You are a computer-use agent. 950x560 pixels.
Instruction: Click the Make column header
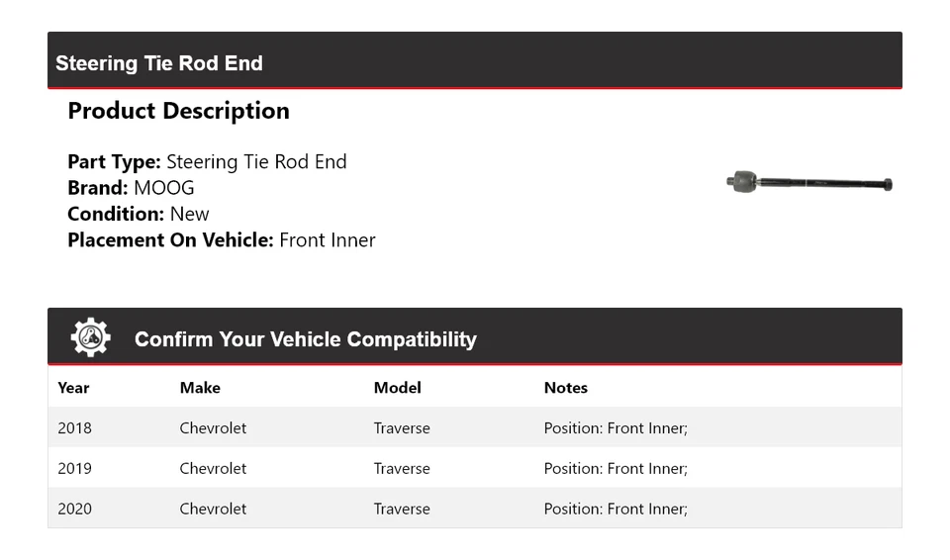pos(200,388)
